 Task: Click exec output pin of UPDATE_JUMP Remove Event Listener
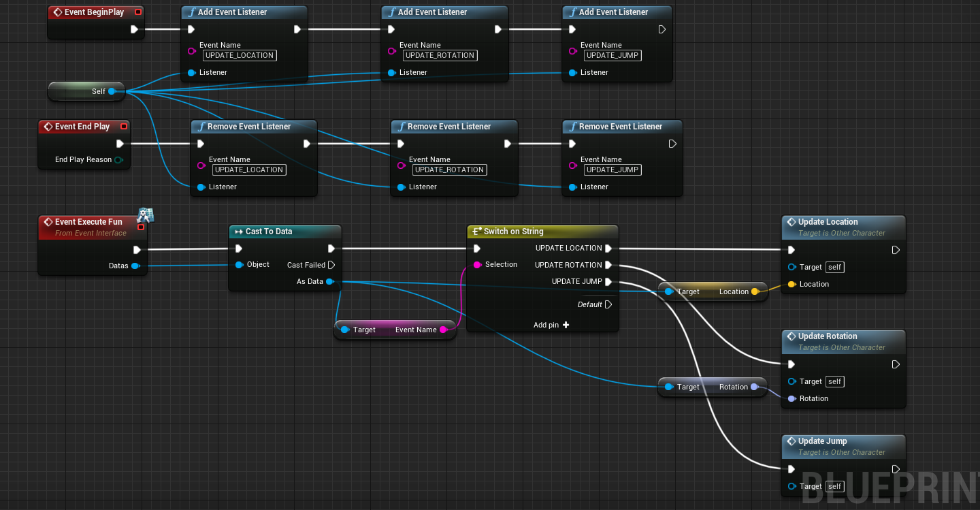coord(672,144)
